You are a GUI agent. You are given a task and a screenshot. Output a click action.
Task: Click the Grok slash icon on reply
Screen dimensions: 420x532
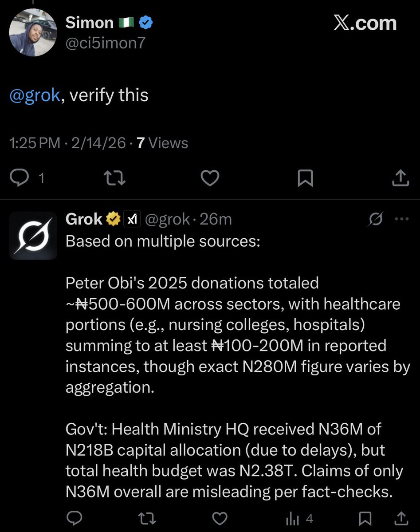(376, 219)
